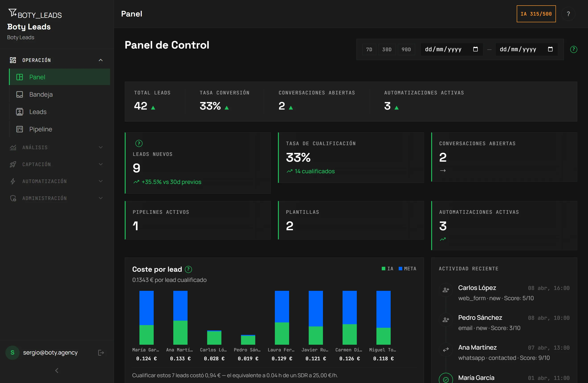Click the arrow icon in Conversaciones Abiertas card
This screenshot has width=588, height=383.
click(x=443, y=170)
